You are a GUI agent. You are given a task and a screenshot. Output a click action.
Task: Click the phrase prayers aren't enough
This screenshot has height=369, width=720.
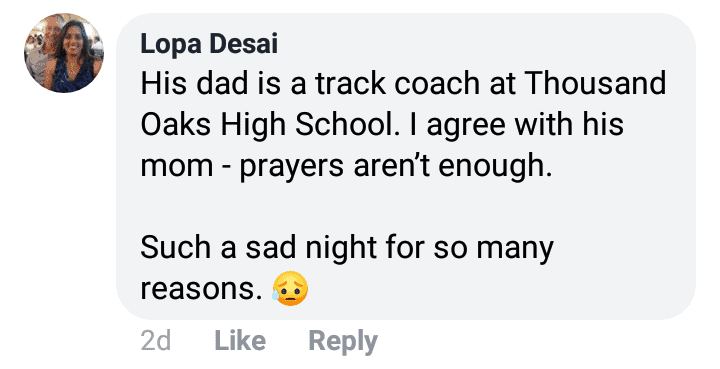click(395, 166)
